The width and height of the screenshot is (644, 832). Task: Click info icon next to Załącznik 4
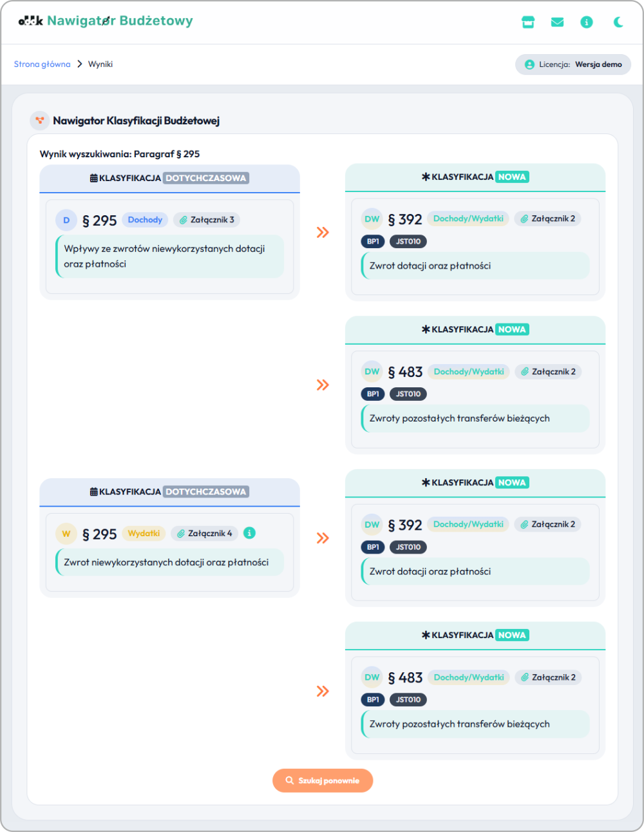(x=250, y=533)
